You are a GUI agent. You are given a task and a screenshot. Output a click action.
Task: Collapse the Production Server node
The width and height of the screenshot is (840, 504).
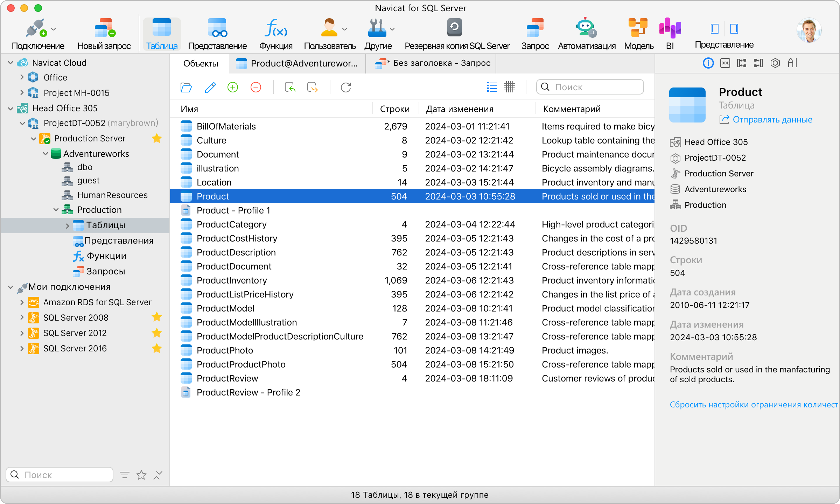point(34,139)
